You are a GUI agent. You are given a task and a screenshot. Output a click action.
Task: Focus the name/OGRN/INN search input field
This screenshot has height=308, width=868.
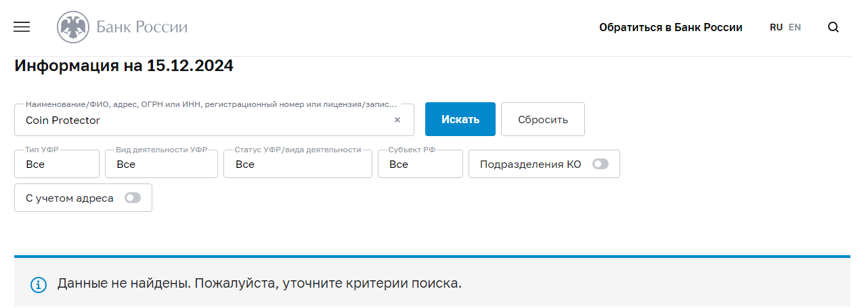click(x=214, y=120)
